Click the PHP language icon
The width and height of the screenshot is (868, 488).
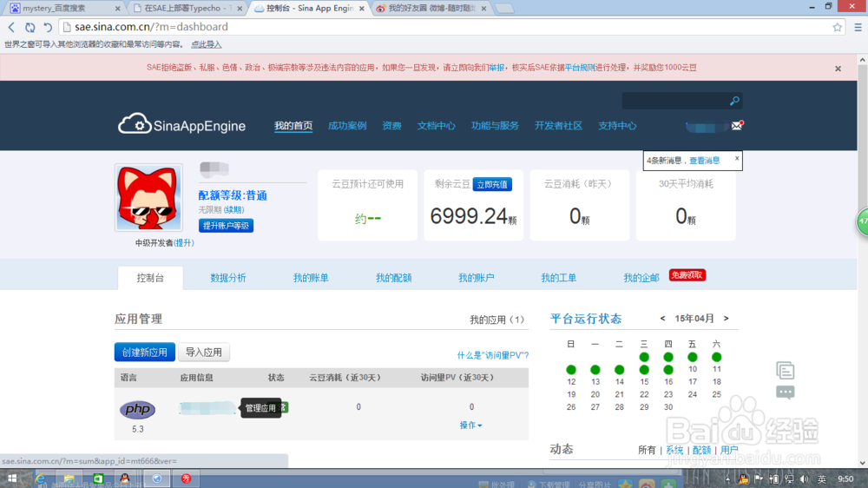coord(137,409)
